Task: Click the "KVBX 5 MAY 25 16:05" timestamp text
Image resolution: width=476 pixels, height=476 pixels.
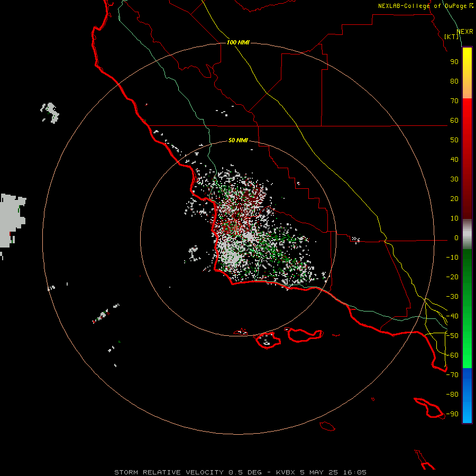Action: tap(321, 472)
